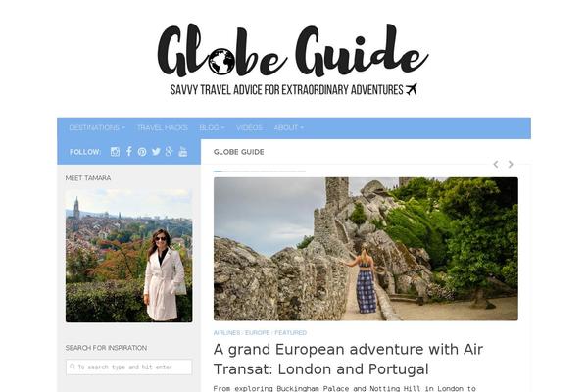The width and height of the screenshot is (588, 392).
Task: Open the Pinterest follow icon
Action: pos(142,152)
